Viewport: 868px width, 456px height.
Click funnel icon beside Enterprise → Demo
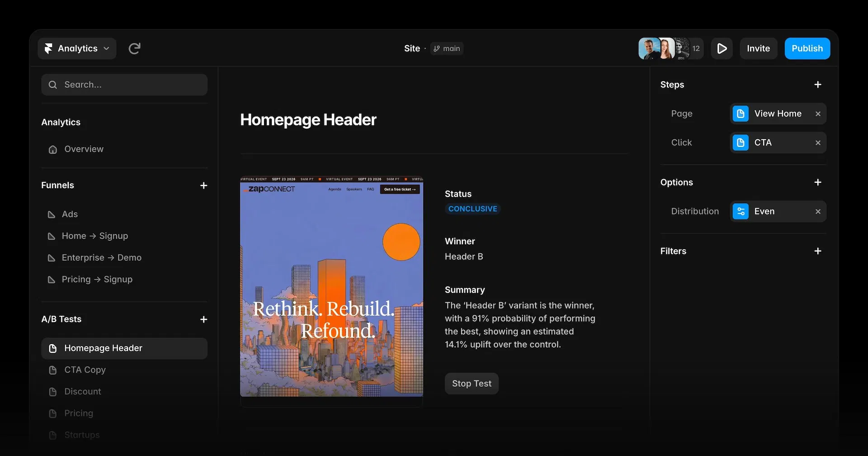pos(52,258)
